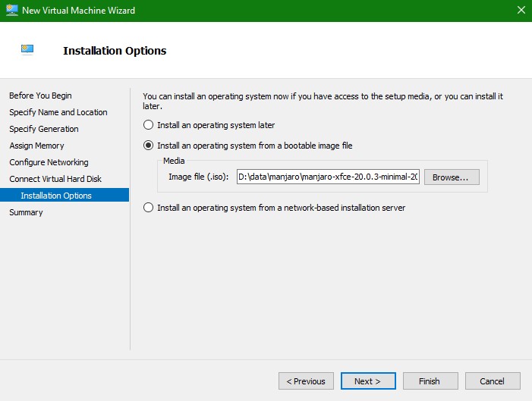This screenshot has width=532, height=401.
Task: Open the Connect Virtual Hard Disk step
Action: [55, 179]
